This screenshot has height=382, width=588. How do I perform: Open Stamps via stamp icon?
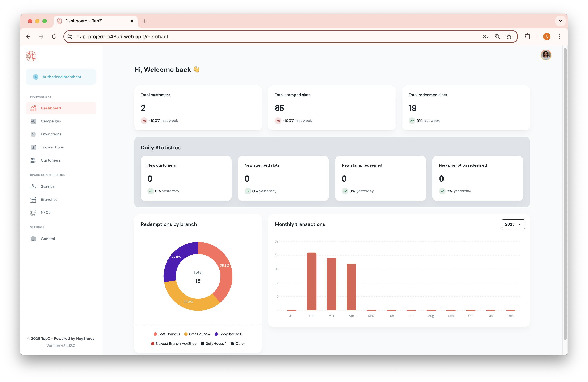click(33, 186)
